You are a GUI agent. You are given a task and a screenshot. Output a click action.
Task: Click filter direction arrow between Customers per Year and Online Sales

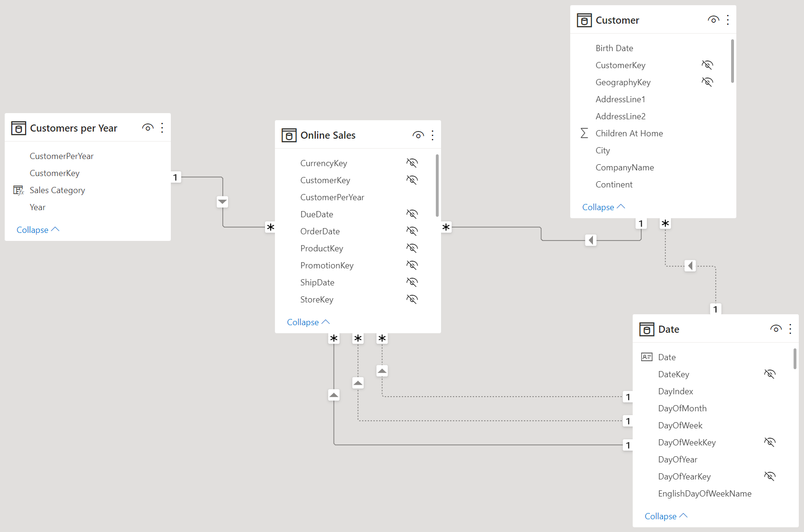tap(222, 202)
